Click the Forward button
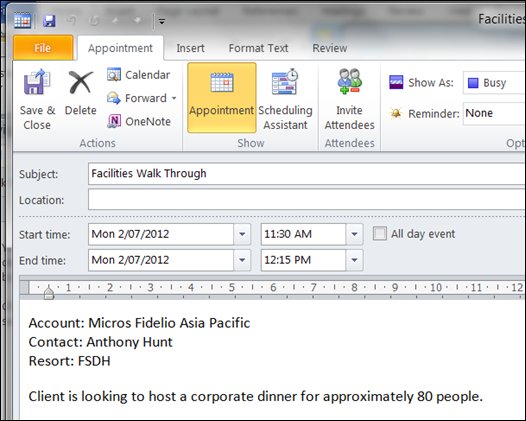This screenshot has width=526, height=421. click(x=137, y=98)
